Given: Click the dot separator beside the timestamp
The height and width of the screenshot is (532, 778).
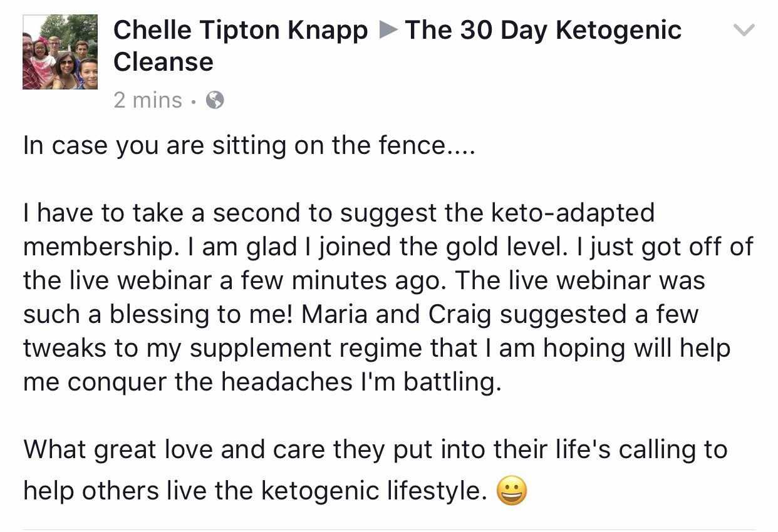Looking at the screenshot, I should point(194,101).
